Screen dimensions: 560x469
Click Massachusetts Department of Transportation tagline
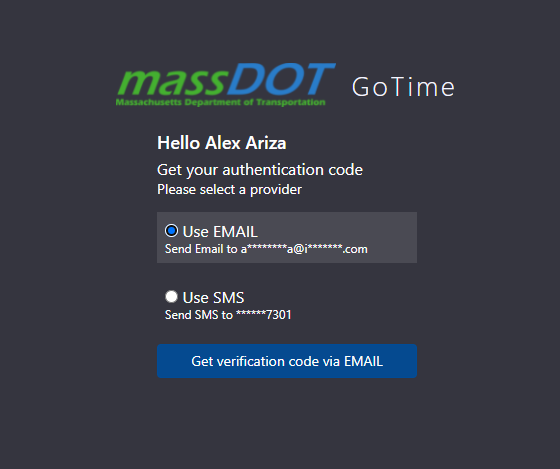[220, 102]
